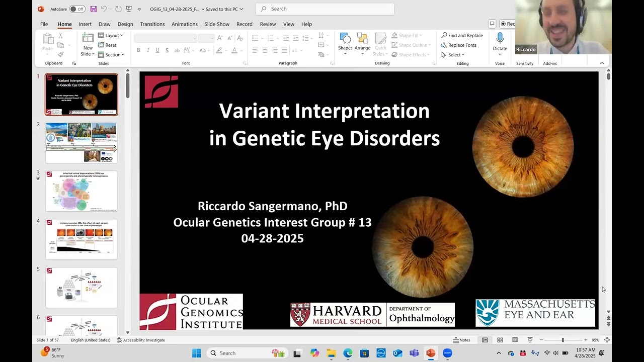
Task: Open the font size combo box
Action: tap(206, 38)
